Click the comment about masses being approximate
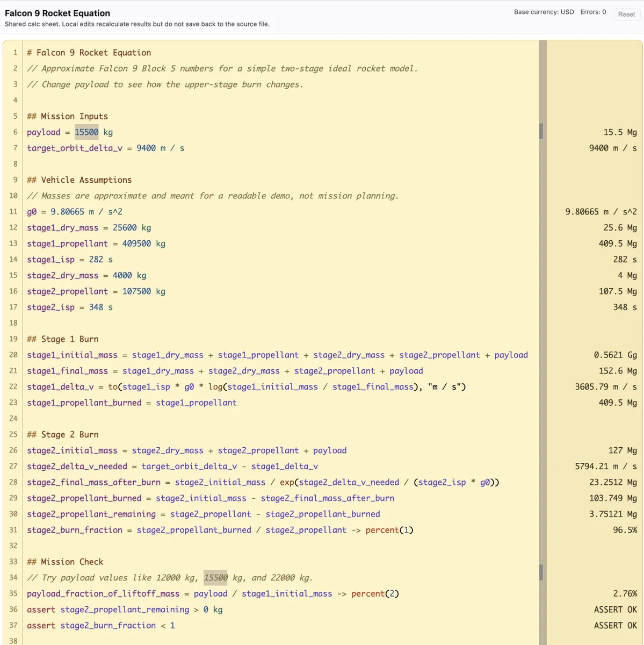 213,196
